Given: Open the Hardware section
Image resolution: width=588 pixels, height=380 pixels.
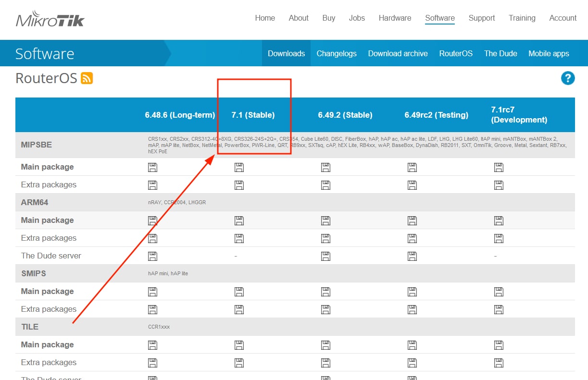Looking at the screenshot, I should coord(395,18).
